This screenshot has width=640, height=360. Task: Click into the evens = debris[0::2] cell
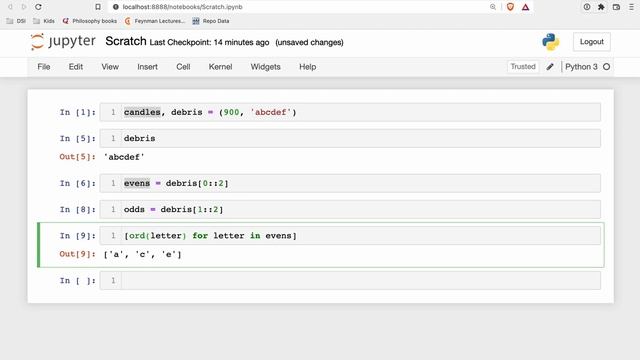click(350, 183)
